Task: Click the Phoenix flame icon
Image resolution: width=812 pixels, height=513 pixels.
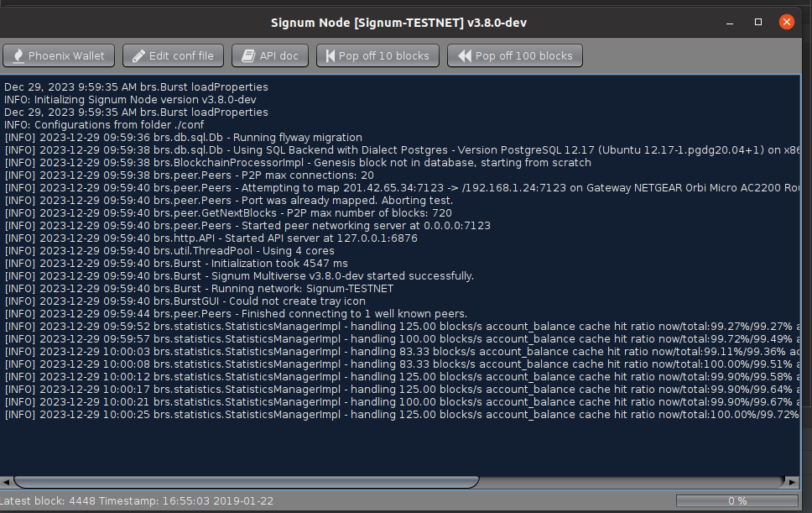Action: pyautogui.click(x=18, y=55)
